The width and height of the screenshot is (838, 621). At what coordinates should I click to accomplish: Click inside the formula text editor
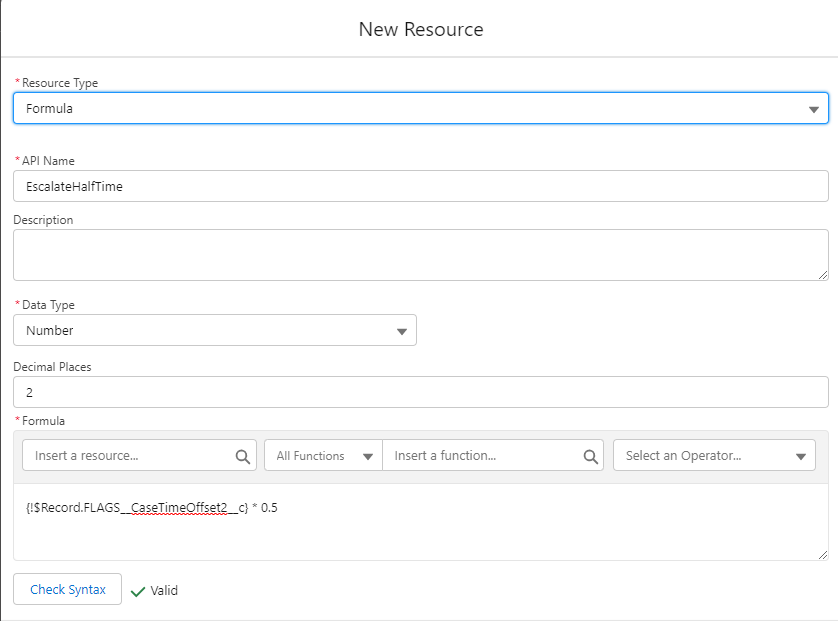[421, 522]
